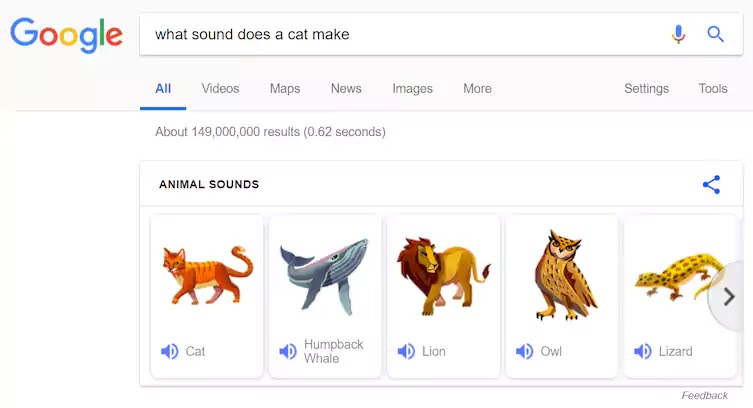The width and height of the screenshot is (753, 408).
Task: Play the Cat sound speaker icon
Action: coord(170,351)
